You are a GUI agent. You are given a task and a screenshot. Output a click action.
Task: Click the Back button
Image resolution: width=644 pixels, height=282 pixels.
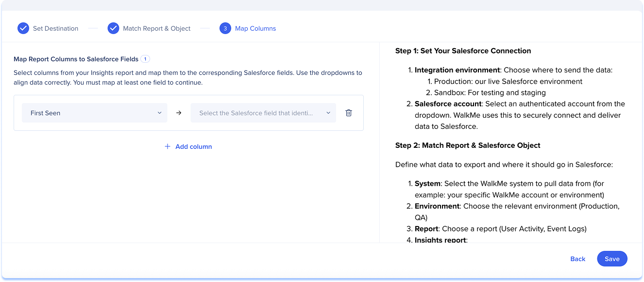click(x=578, y=259)
